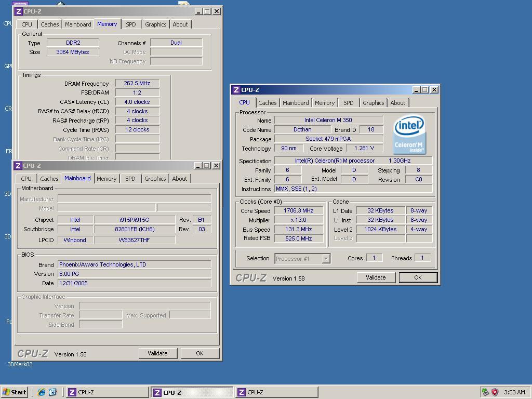Switch to third CPU-Z taskbar button
Image resolution: width=532 pixels, height=399 pixels.
276,392
